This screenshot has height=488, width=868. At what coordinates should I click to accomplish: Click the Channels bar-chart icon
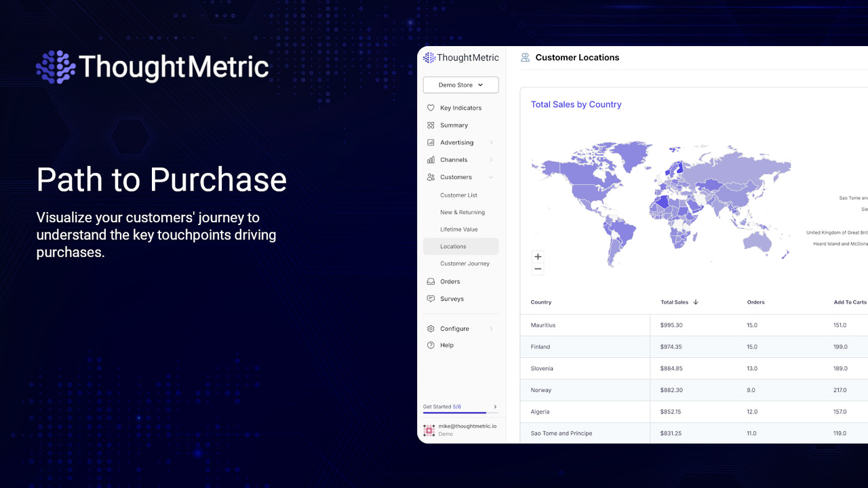(431, 159)
